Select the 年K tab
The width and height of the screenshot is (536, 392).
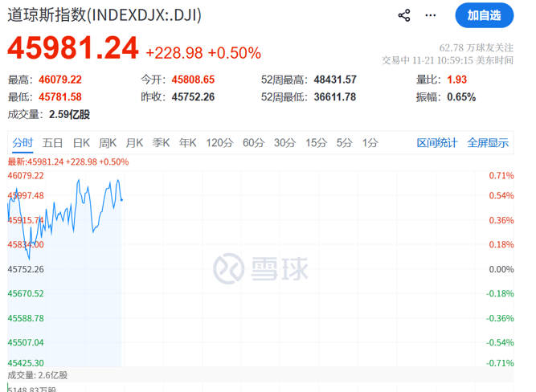(188, 143)
